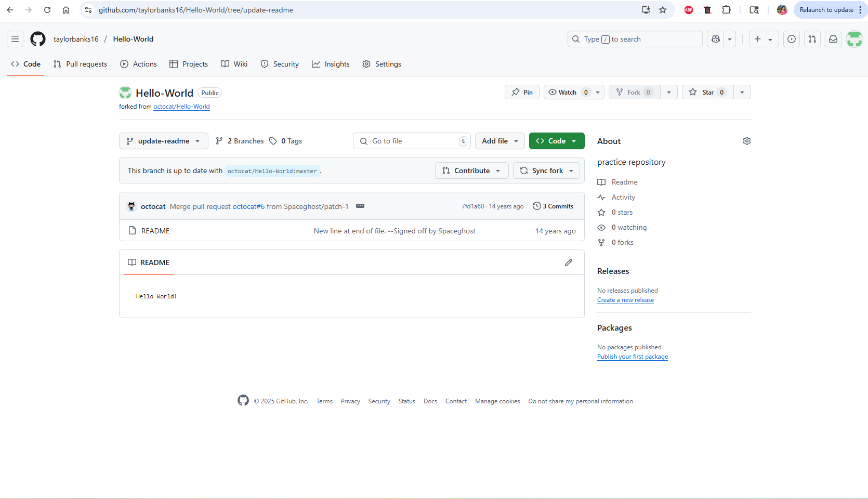868x499 pixels.
Task: Click GitHub logo in the footer
Action: pos(243,400)
